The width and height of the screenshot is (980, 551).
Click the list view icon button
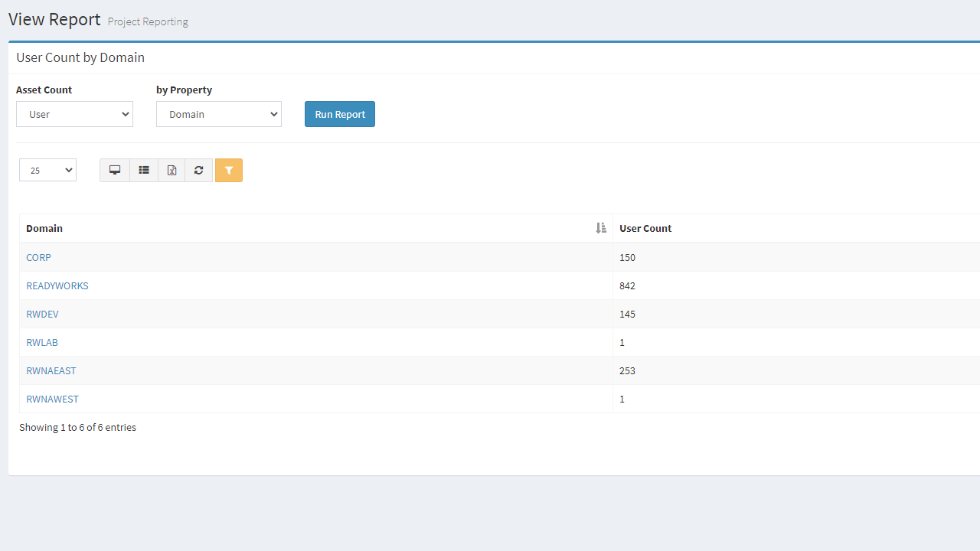click(143, 170)
